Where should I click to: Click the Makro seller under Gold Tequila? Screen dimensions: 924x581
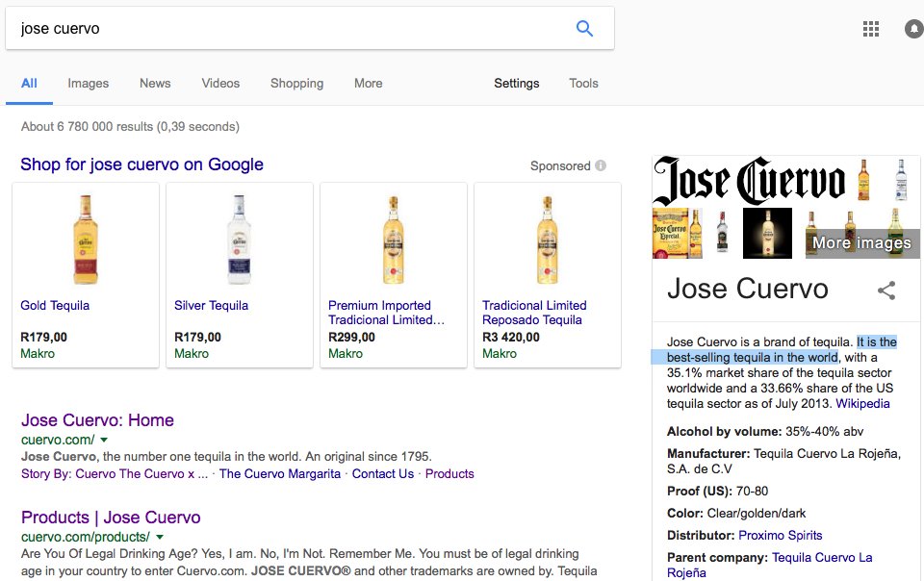pos(38,354)
